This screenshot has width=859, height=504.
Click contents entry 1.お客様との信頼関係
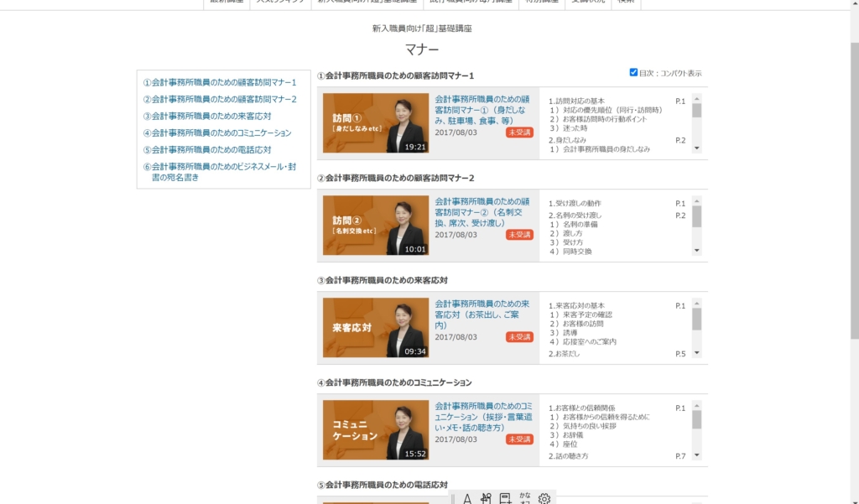[582, 408]
